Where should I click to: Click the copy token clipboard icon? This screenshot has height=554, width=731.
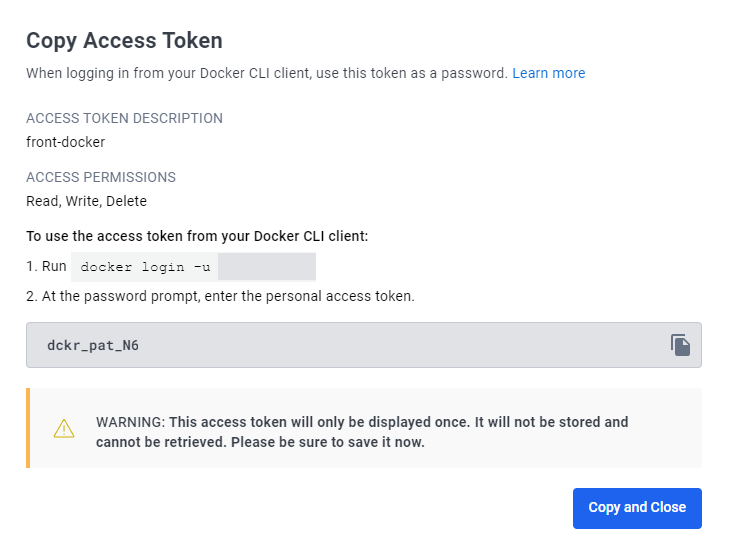680,345
